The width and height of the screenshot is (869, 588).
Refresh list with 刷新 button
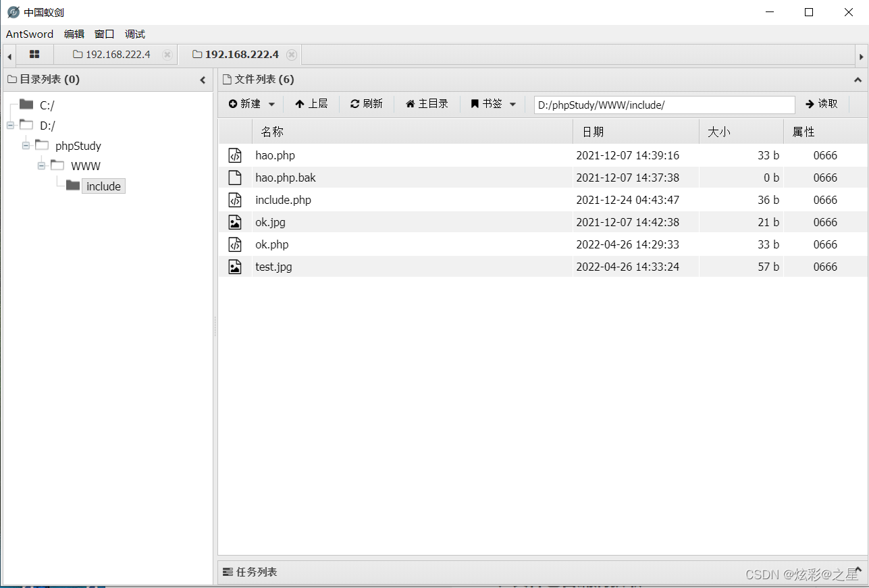(x=367, y=104)
